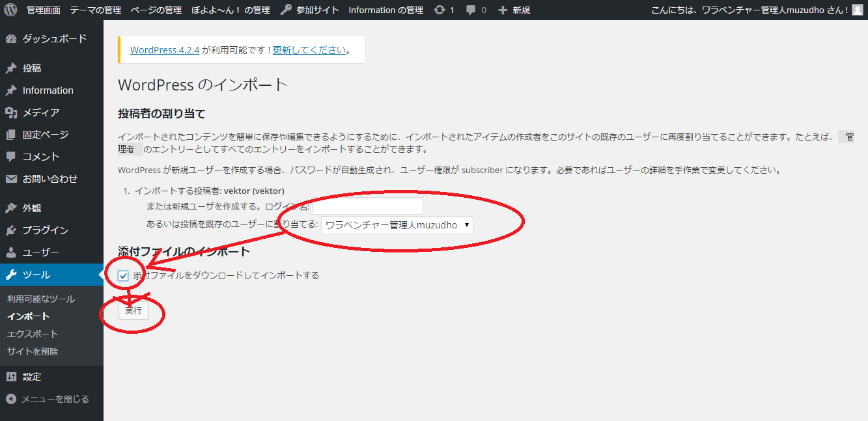The width and height of the screenshot is (868, 421).
Task: Open the サイトを削除 submenu item
Action: [x=33, y=351]
